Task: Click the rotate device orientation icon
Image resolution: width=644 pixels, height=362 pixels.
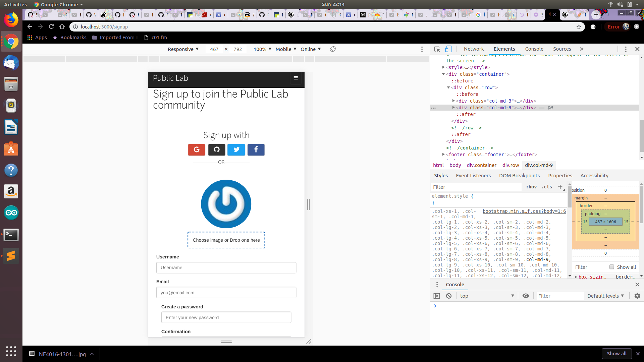Action: tap(333, 49)
